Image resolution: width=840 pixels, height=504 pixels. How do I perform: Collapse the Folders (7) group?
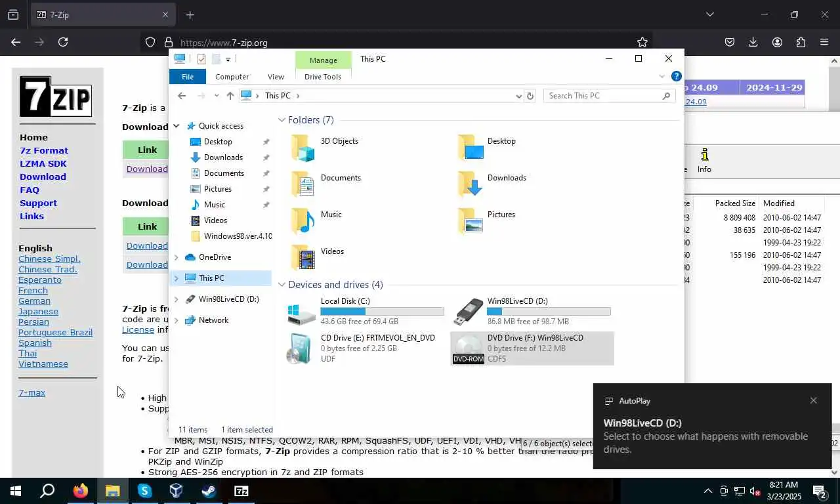click(x=282, y=120)
